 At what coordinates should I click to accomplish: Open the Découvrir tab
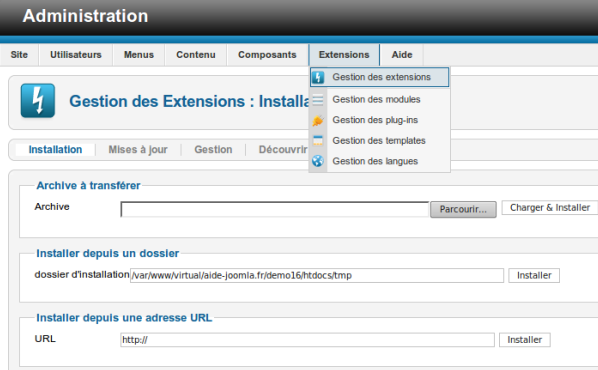coord(283,150)
